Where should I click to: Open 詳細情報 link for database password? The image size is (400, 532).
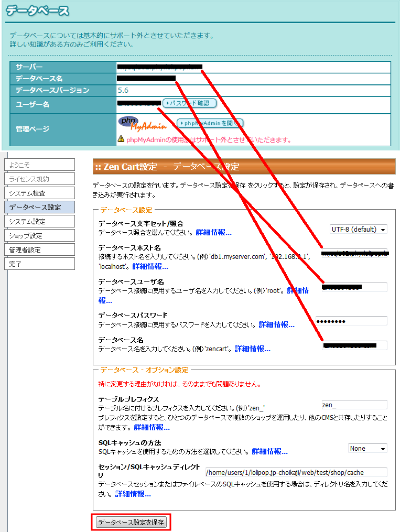point(276,324)
